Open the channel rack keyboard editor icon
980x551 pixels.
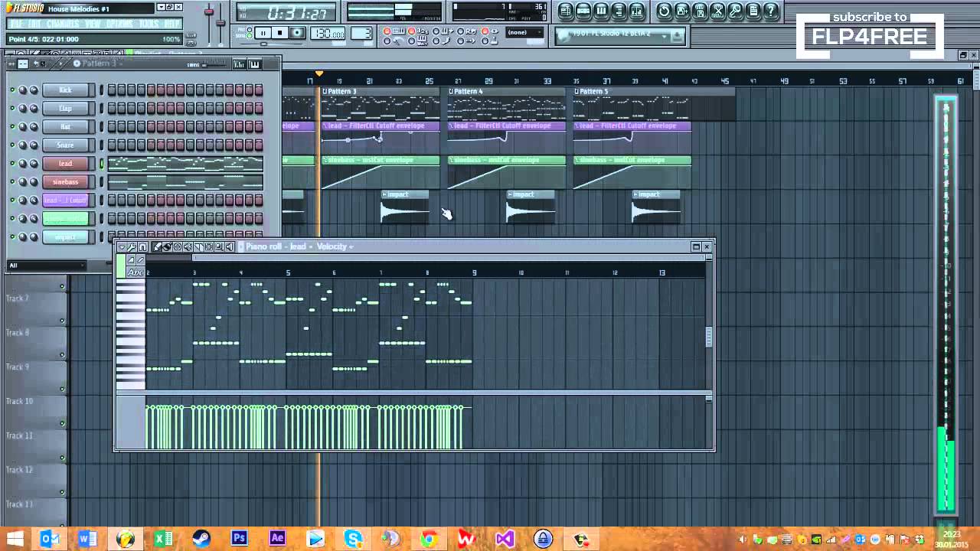coord(254,64)
